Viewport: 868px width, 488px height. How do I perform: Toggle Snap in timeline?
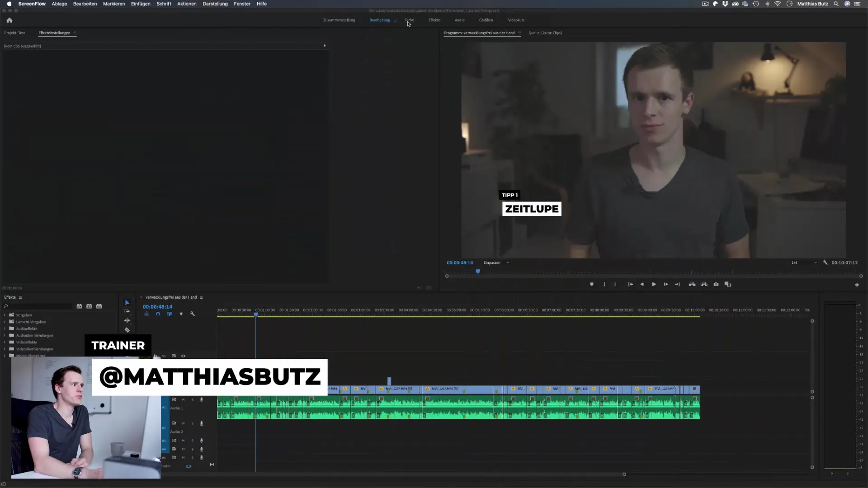(158, 314)
